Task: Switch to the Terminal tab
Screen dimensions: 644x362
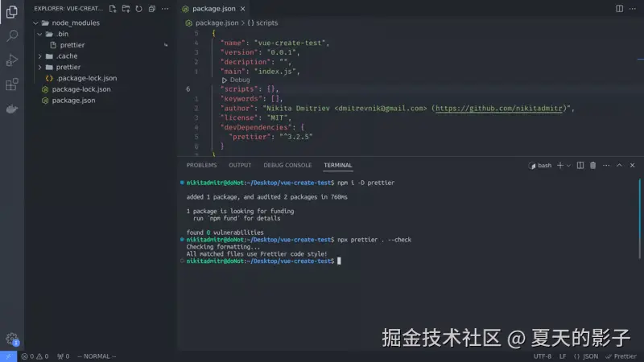Action: pos(337,165)
